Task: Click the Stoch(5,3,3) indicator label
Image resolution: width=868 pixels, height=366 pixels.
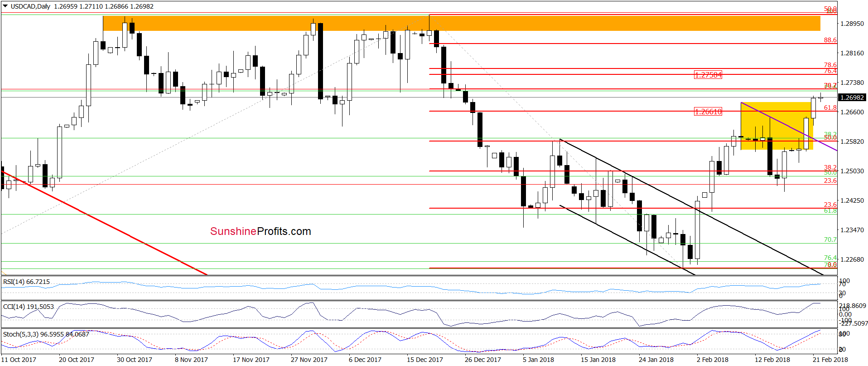Action: [46, 334]
